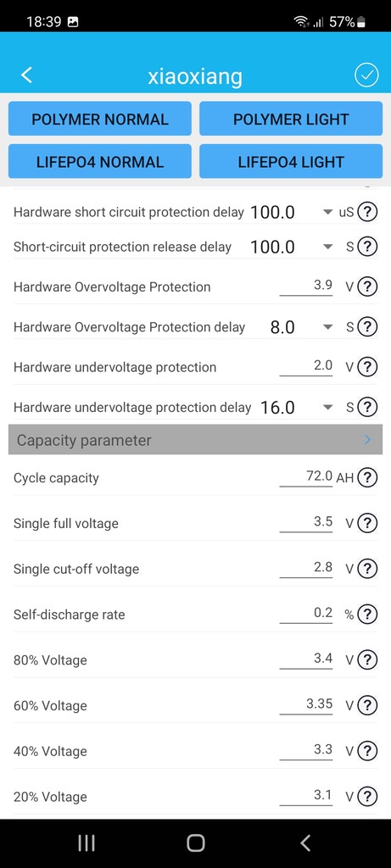
Task: Open help for Cycle capacity
Action: [366, 477]
